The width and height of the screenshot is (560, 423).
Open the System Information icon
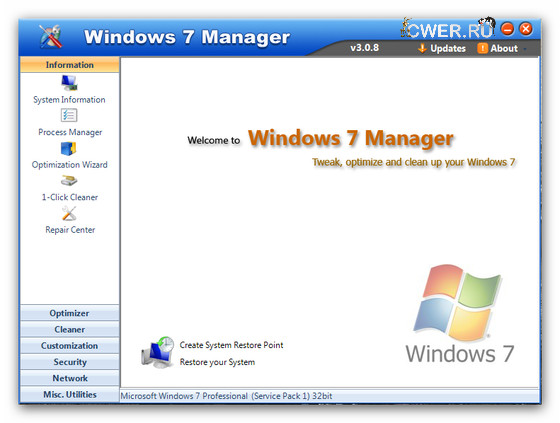(x=69, y=83)
